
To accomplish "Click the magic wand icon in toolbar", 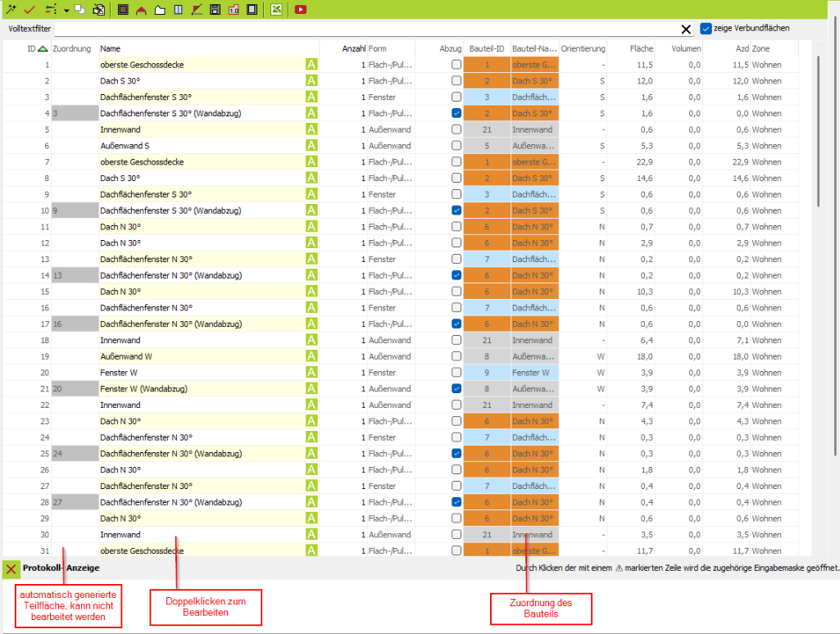I will (10, 10).
